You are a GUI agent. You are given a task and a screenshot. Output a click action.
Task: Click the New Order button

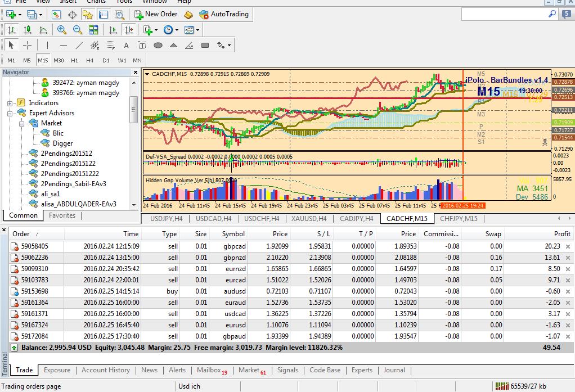pos(155,14)
